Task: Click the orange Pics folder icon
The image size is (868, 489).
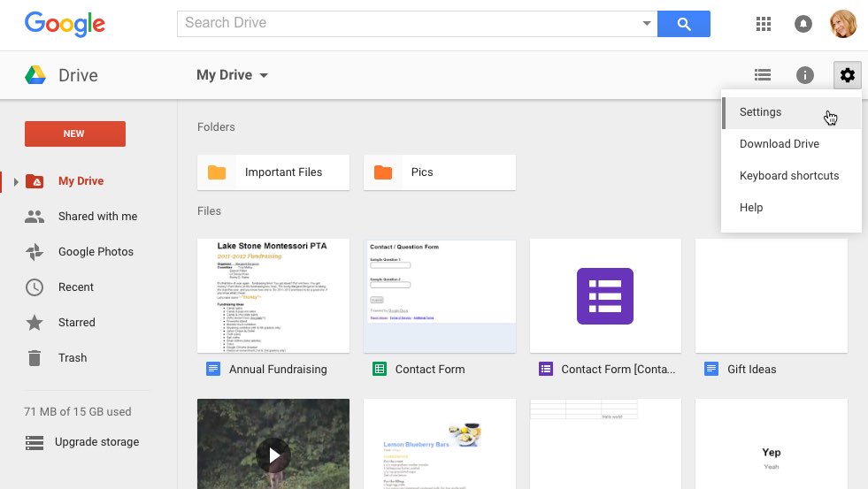Action: 383,172
